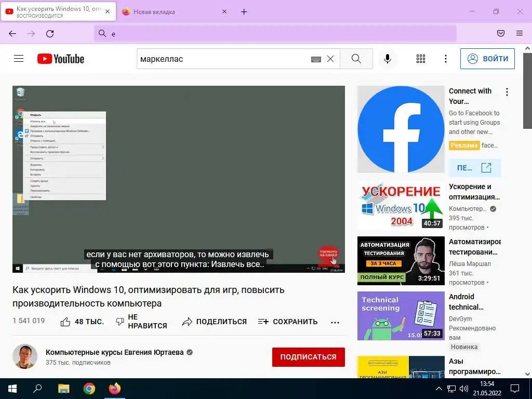
Task: Share the video via ПОДЕЛИТЬСЯ
Action: (x=214, y=321)
